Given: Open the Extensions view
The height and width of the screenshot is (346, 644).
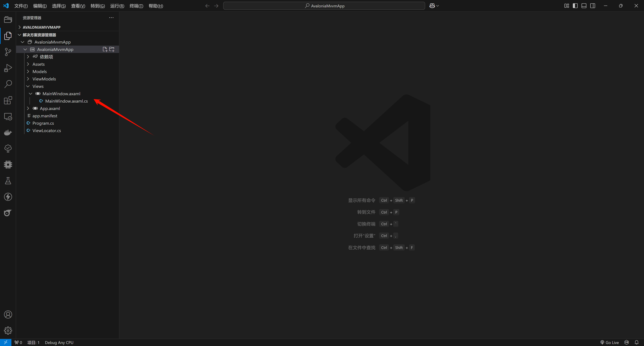Looking at the screenshot, I should click(x=8, y=100).
